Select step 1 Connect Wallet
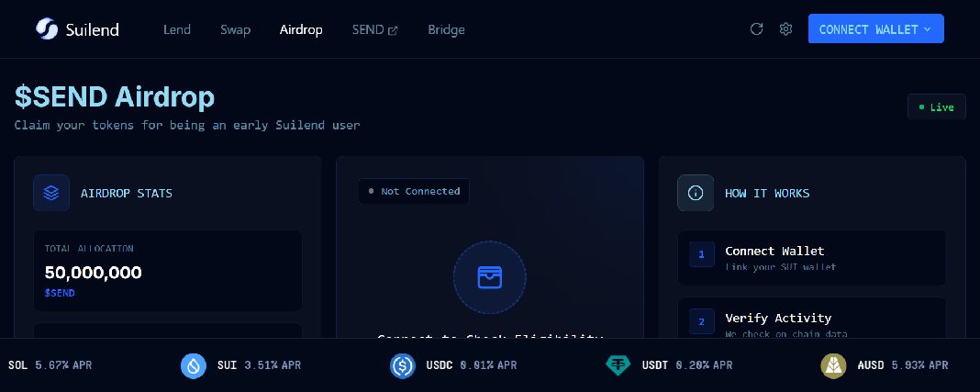The width and height of the screenshot is (980, 392). point(812,258)
